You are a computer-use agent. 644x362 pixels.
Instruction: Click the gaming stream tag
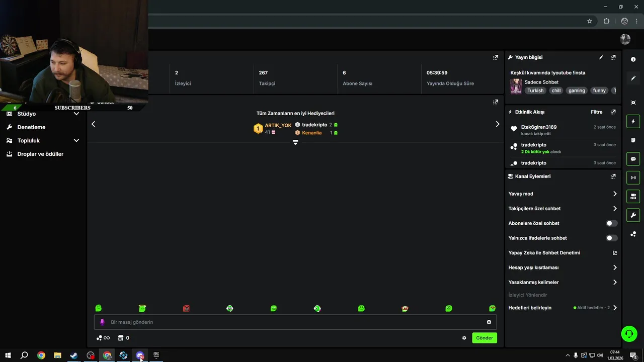pos(577,90)
